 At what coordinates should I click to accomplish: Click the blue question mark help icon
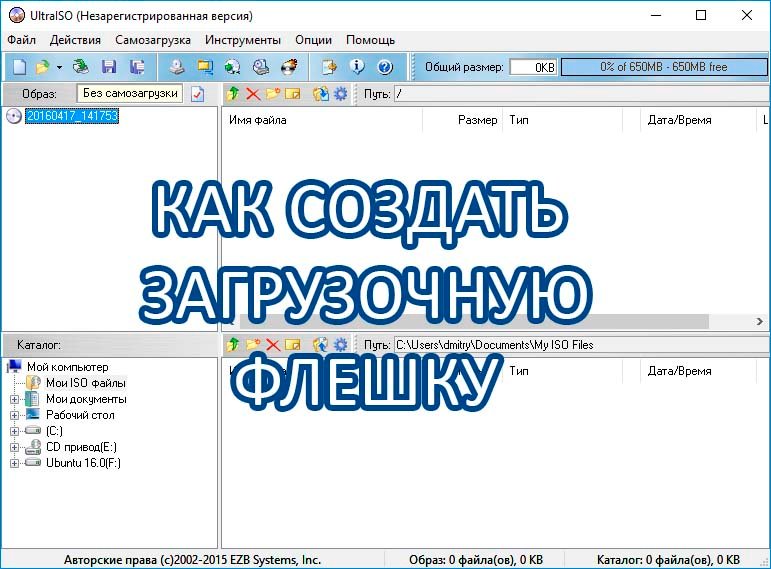point(385,67)
